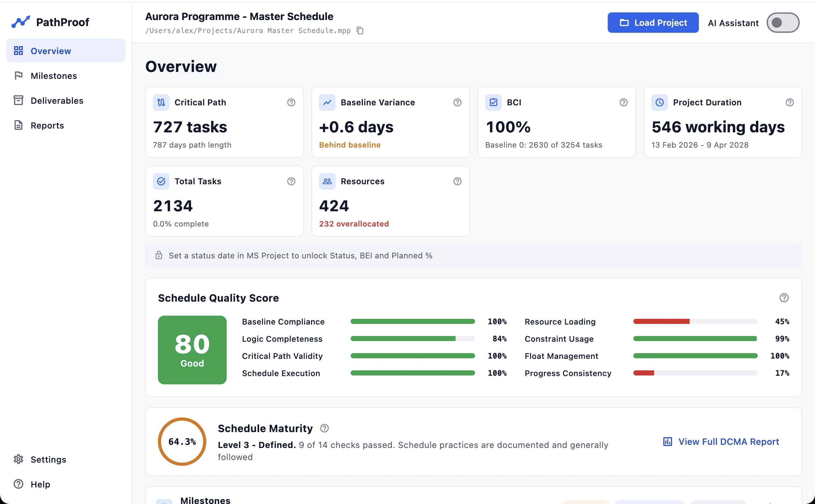
Task: Click the Baseline Variance trend icon
Action: (x=327, y=102)
